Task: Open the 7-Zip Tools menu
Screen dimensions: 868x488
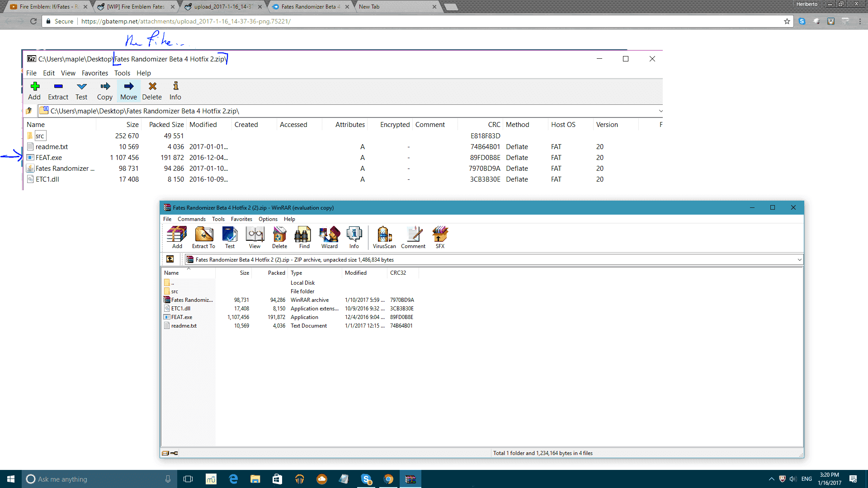Action: pyautogui.click(x=122, y=73)
